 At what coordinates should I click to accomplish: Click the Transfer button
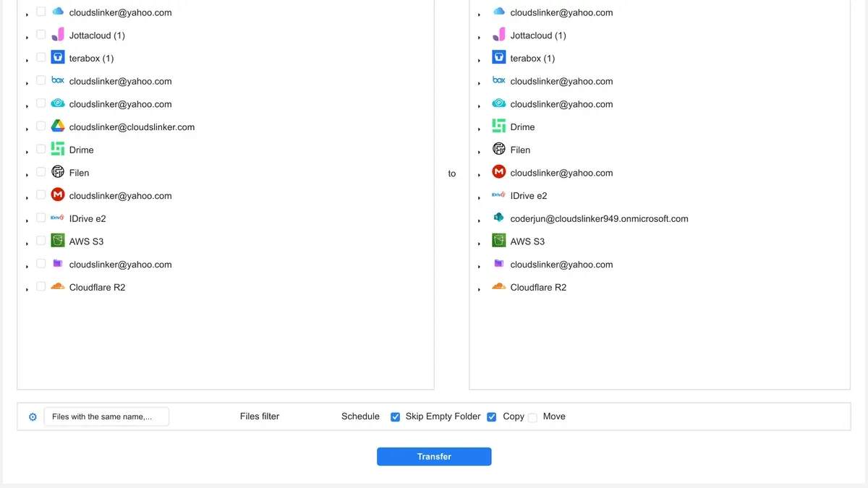coord(434,456)
